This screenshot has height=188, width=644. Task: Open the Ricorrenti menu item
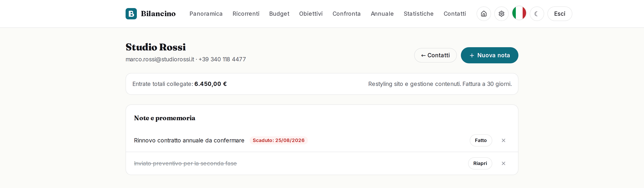(x=246, y=14)
